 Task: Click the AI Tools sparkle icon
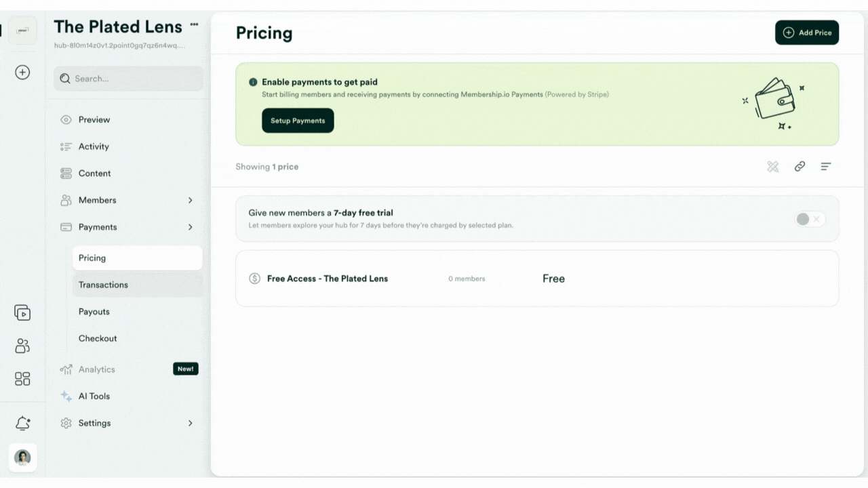tap(66, 396)
